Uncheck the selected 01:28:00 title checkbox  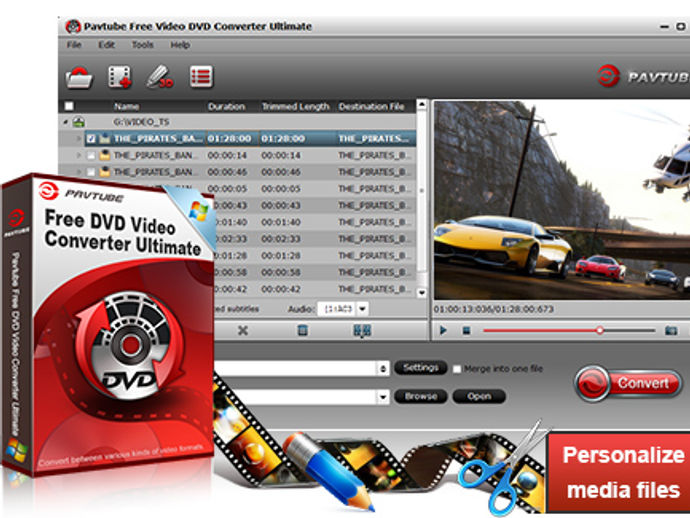(91, 139)
